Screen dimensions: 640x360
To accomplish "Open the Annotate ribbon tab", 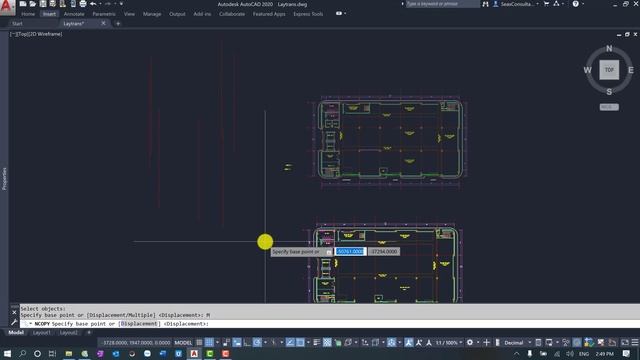I will tap(74, 14).
